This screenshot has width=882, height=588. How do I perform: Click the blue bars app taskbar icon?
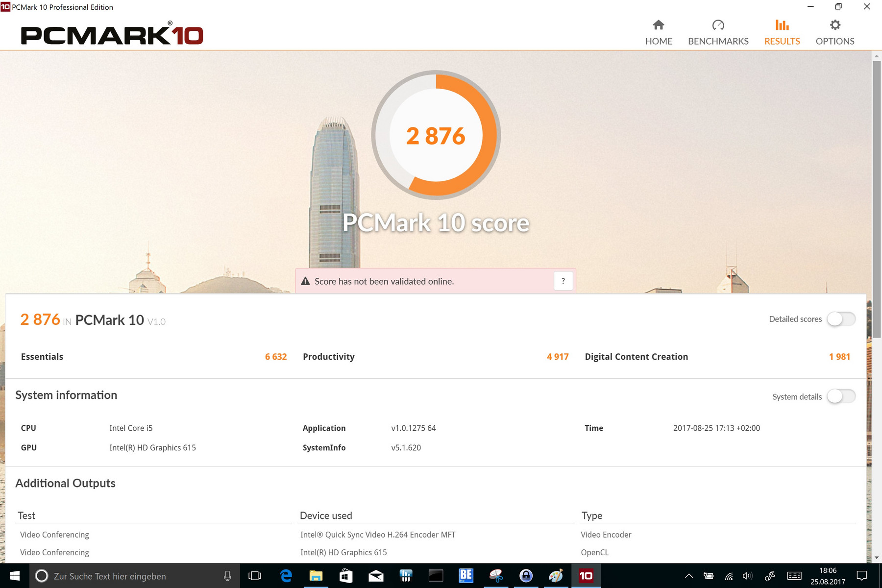(406, 576)
